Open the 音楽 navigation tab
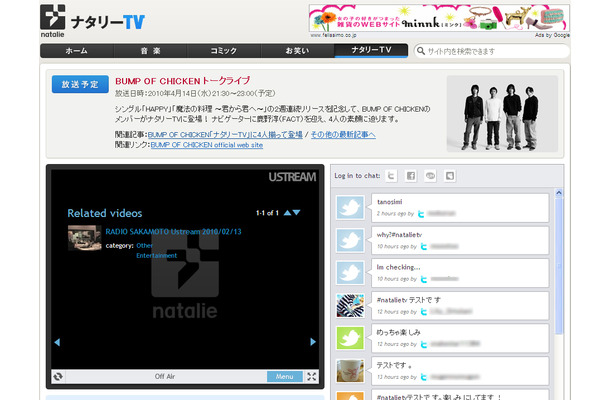The image size is (610, 400). pos(151,51)
